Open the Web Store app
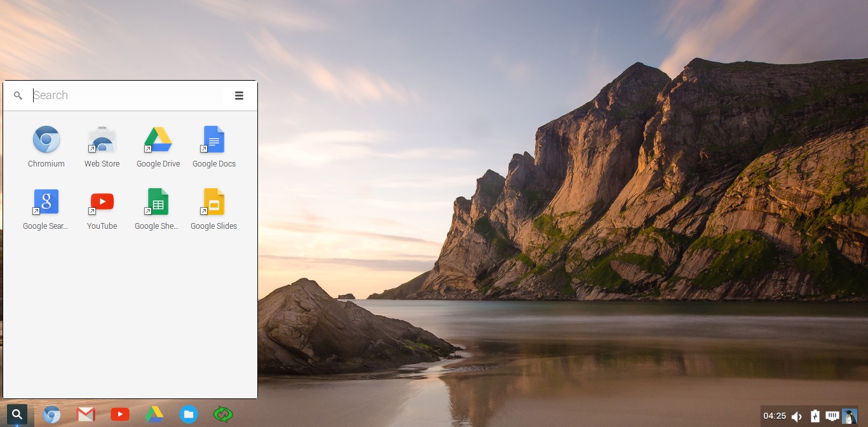This screenshot has width=868, height=427. [102, 146]
